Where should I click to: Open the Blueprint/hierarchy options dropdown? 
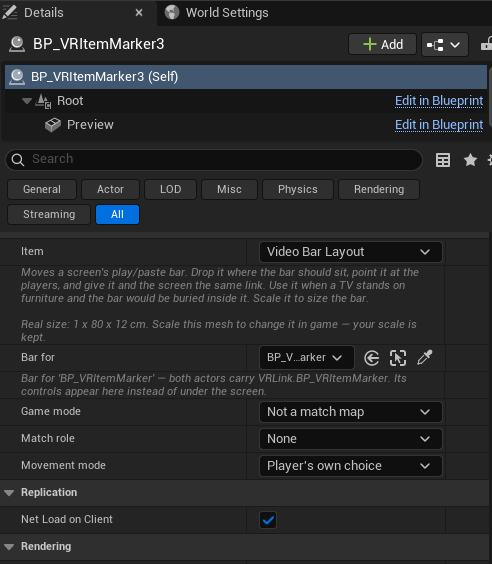point(445,45)
